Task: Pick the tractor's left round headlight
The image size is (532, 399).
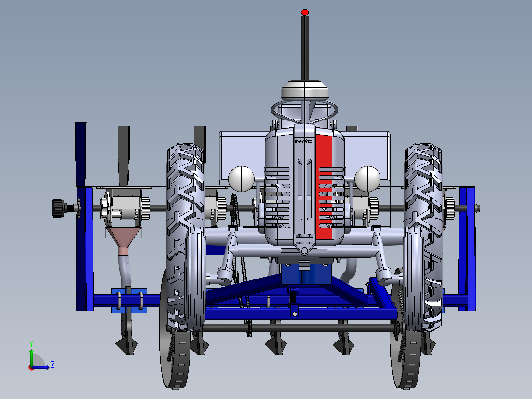Action: [x=242, y=179]
